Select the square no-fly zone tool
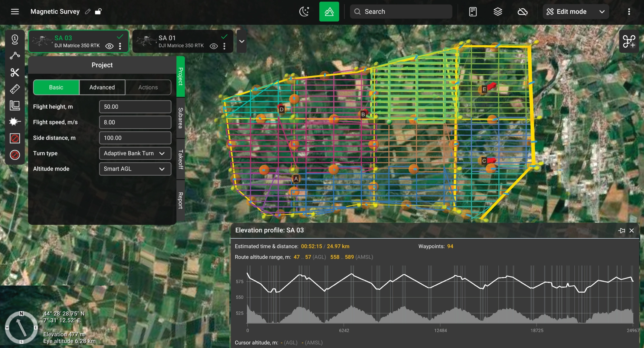Image resolution: width=644 pixels, height=348 pixels. (15, 138)
